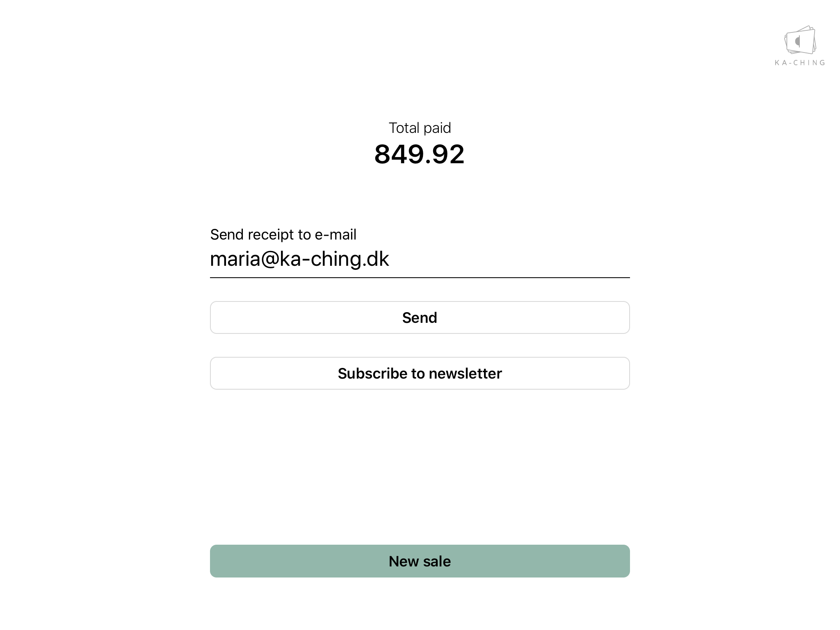Click the underline of the e-mail field
This screenshot has width=840, height=630.
[420, 278]
